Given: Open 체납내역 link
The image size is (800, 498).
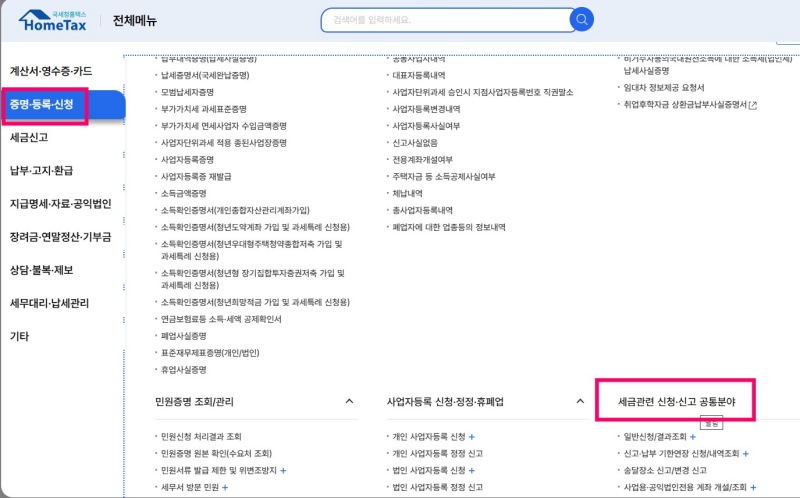Looking at the screenshot, I should 407,193.
